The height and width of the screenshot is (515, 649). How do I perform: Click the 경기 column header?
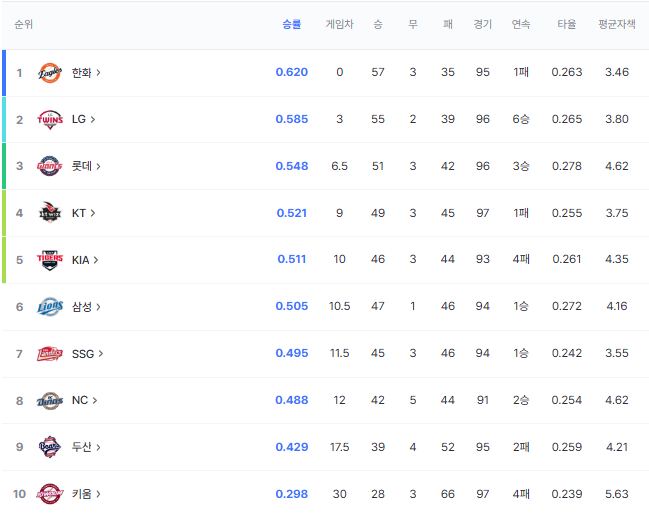click(x=483, y=24)
